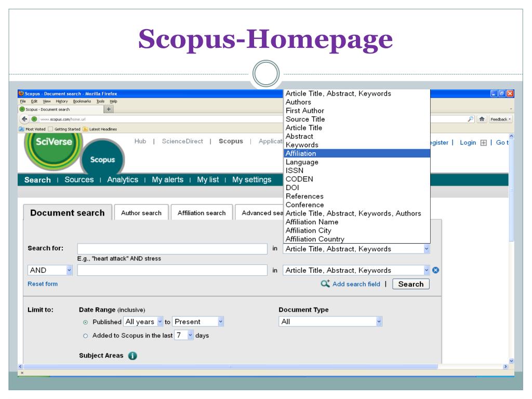Click the horizontal scrollbar at the bottom
Image resolution: width=532 pixels, height=399 pixels.
coord(231,366)
